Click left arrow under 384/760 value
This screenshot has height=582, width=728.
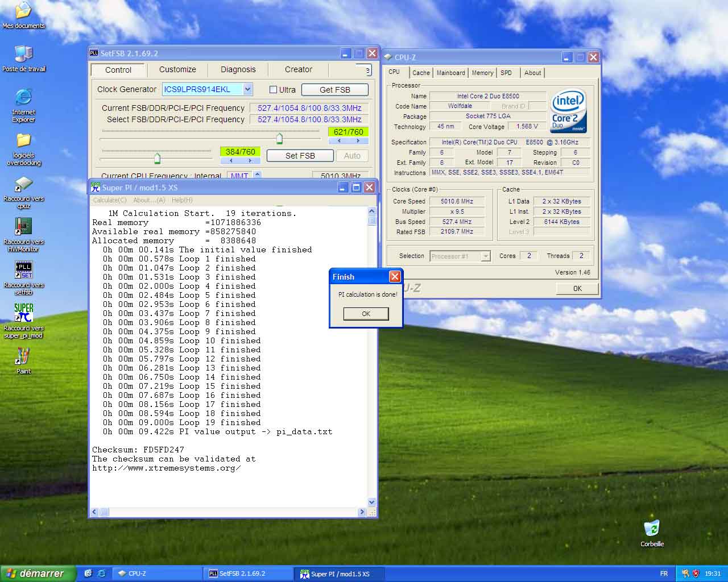pyautogui.click(x=231, y=161)
